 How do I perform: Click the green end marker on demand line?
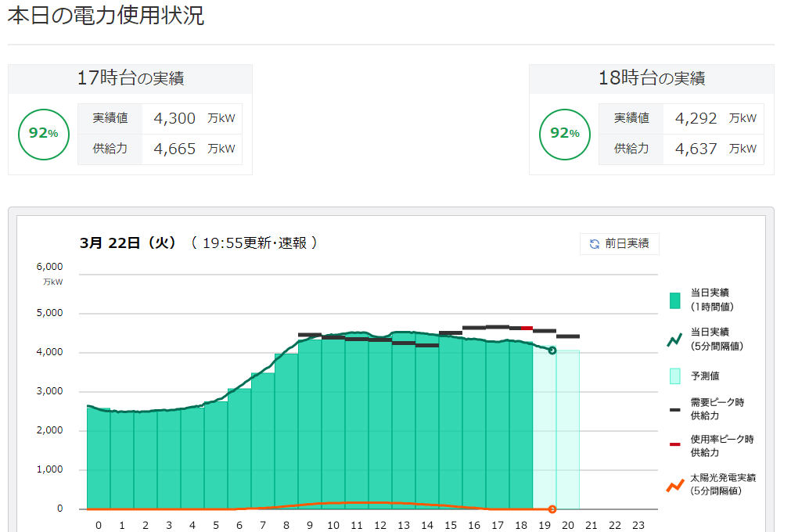pyautogui.click(x=552, y=350)
